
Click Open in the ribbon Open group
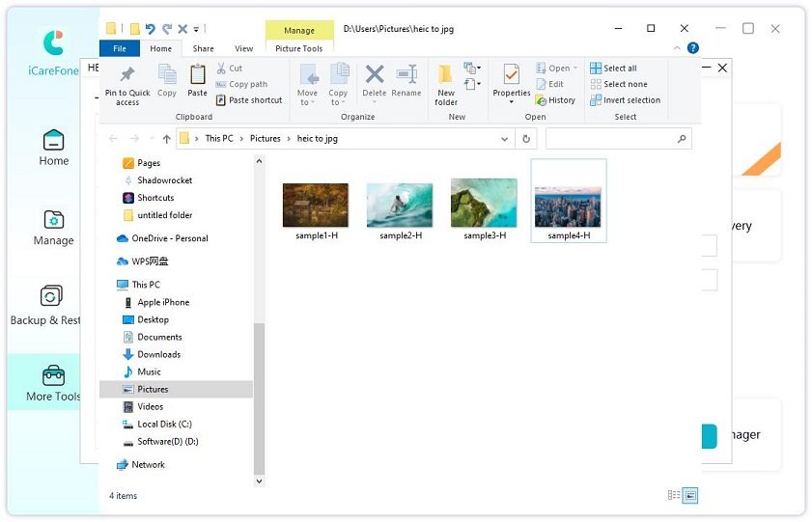click(x=557, y=68)
